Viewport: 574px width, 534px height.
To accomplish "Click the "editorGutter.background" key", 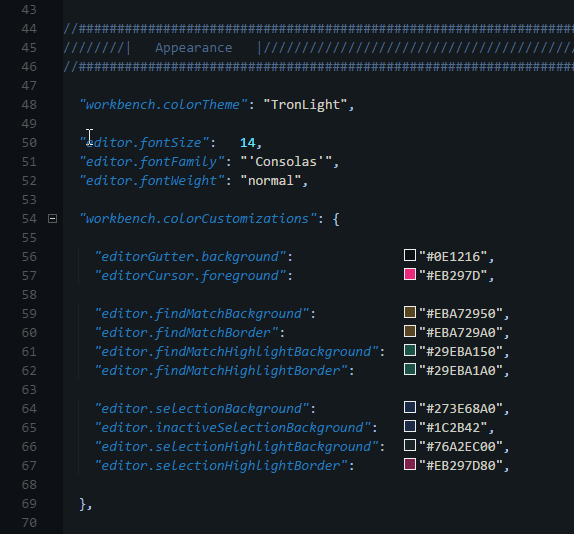I will 190,257.
